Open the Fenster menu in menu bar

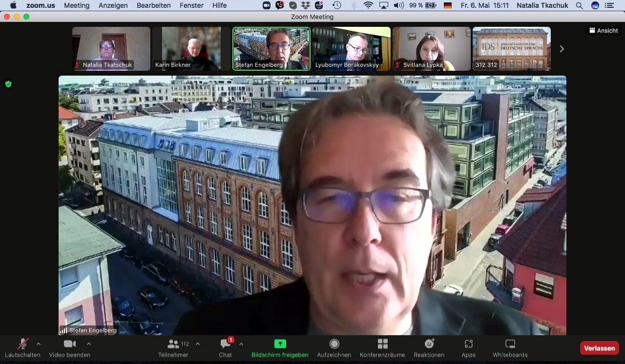pos(191,5)
